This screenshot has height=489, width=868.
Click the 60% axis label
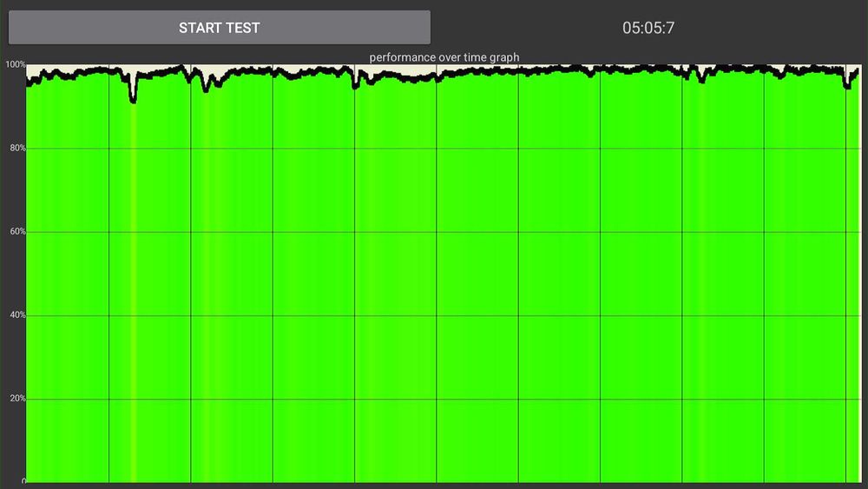(x=17, y=232)
